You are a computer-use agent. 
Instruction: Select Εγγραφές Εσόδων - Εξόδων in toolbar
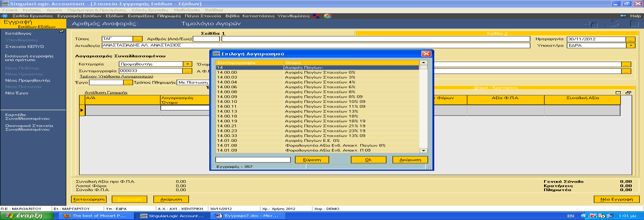click(x=91, y=16)
